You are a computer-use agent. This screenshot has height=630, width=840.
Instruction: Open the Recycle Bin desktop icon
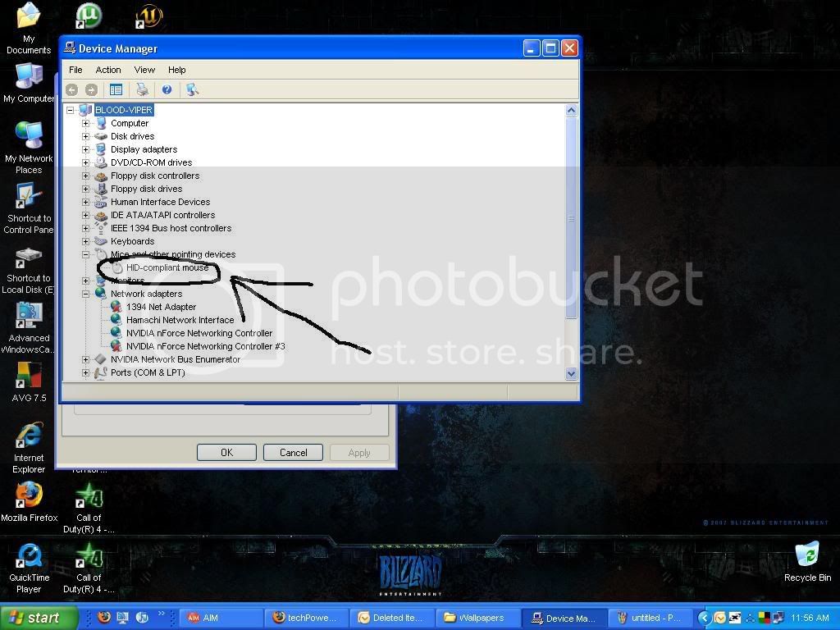[807, 561]
